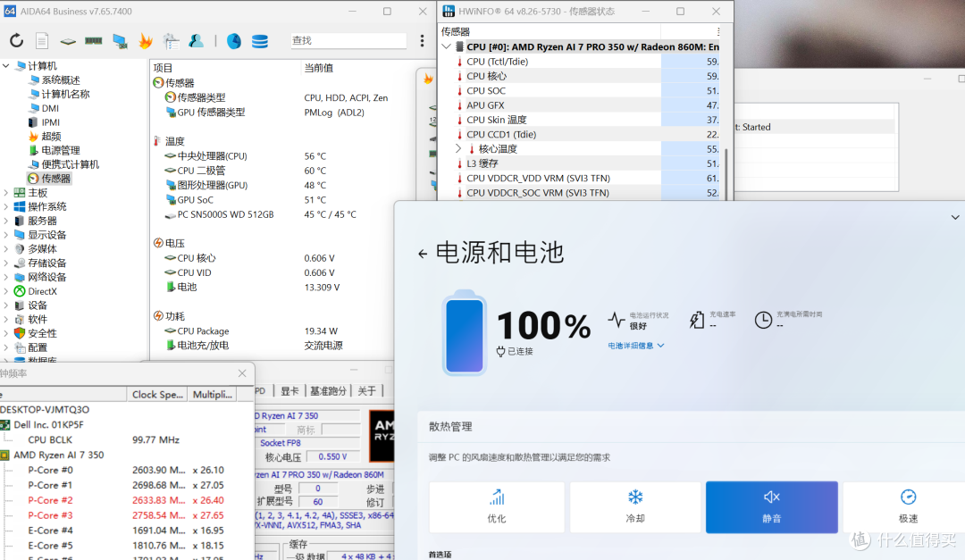Close the clock frequency panel

242,373
